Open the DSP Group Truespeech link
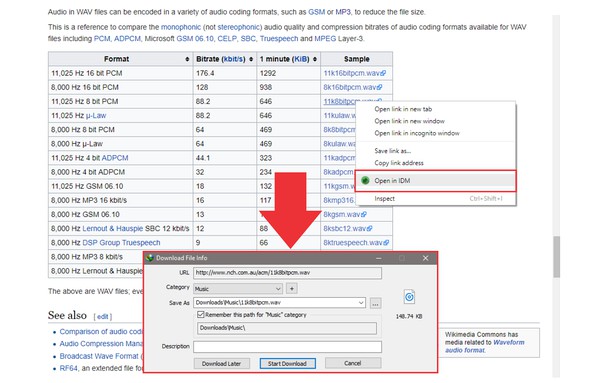The image size is (612, 383). 121,243
